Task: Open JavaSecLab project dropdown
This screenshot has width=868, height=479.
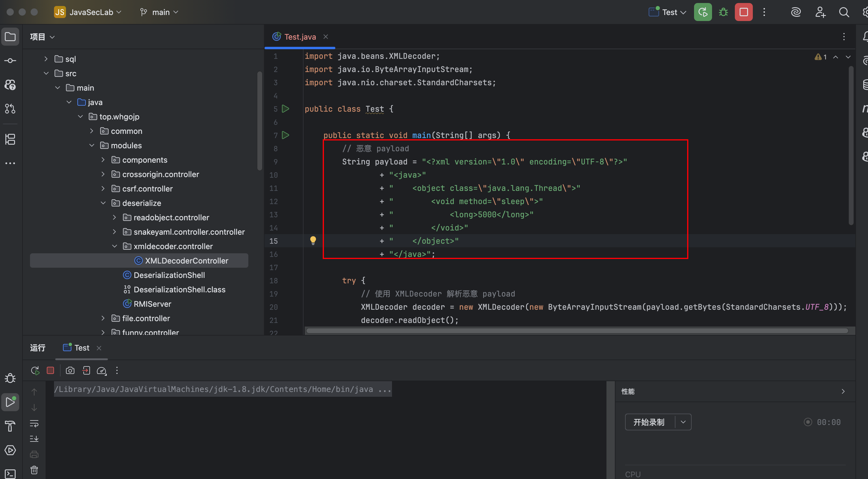Action: [x=88, y=13]
